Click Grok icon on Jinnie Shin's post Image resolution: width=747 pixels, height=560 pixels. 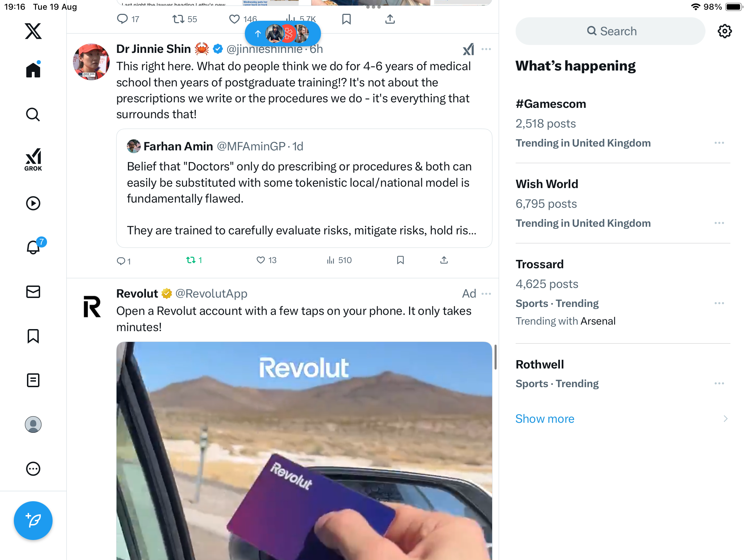click(x=468, y=49)
